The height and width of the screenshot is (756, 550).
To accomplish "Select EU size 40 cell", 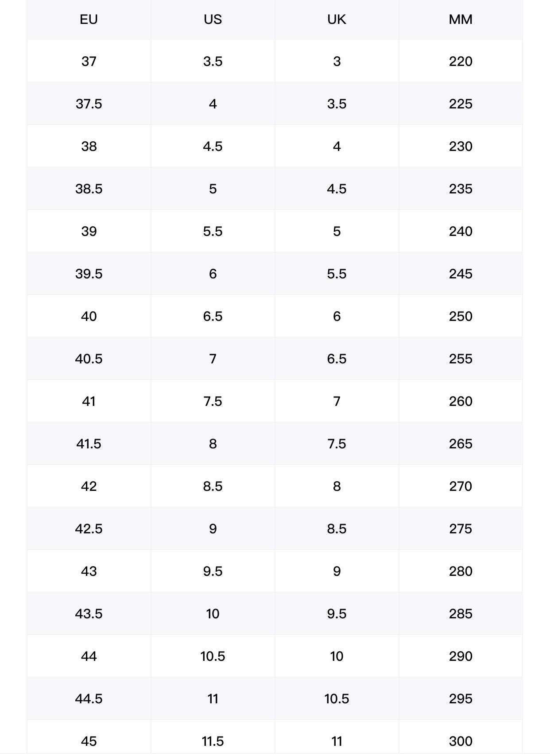I will [89, 316].
